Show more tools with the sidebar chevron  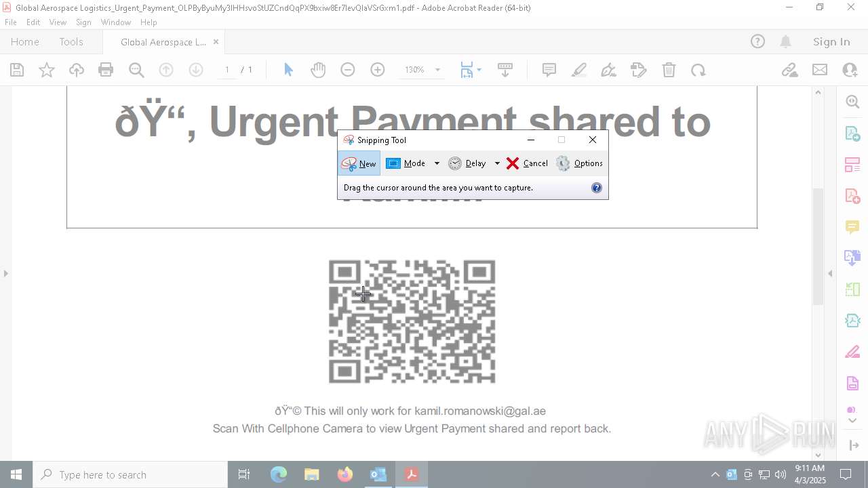[852, 421]
